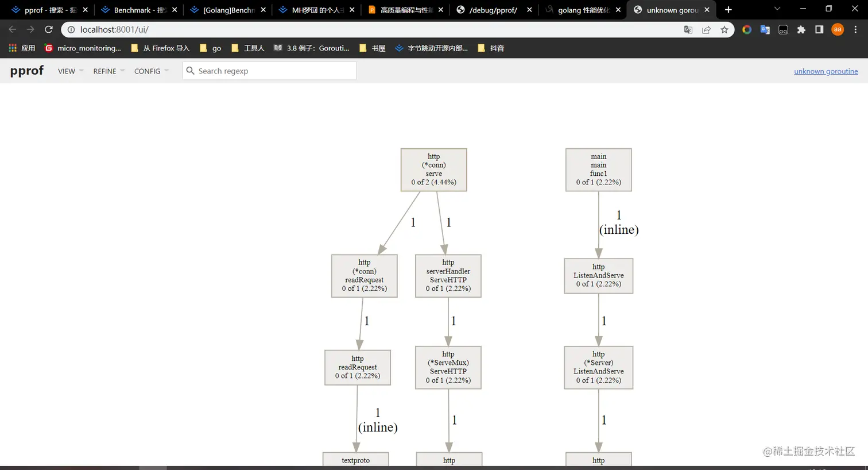Go forward to next page

pyautogui.click(x=30, y=29)
